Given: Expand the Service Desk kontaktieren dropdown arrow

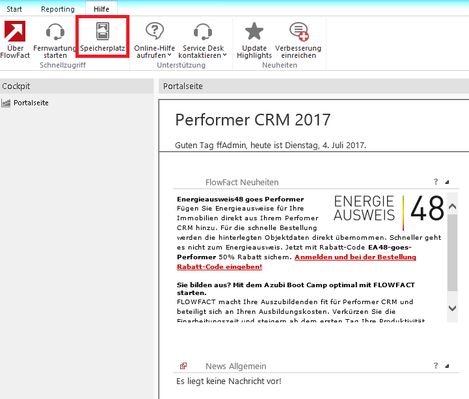Looking at the screenshot, I should (x=225, y=55).
